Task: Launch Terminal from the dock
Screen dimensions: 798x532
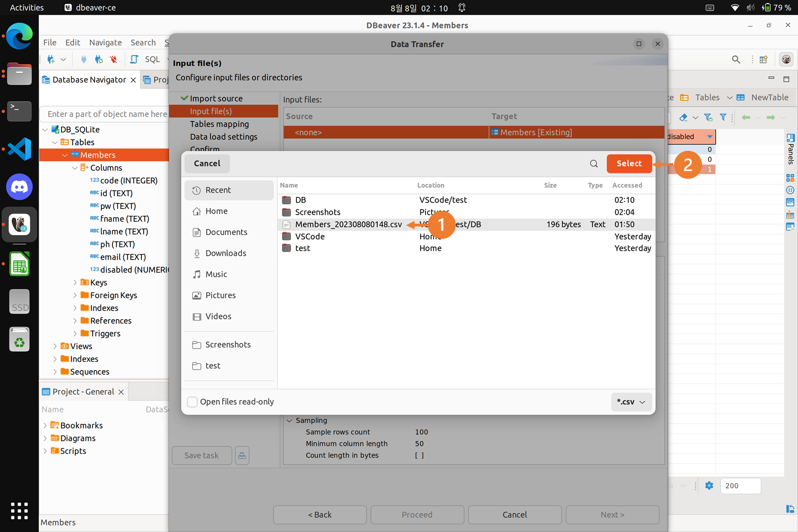Action: (19, 111)
